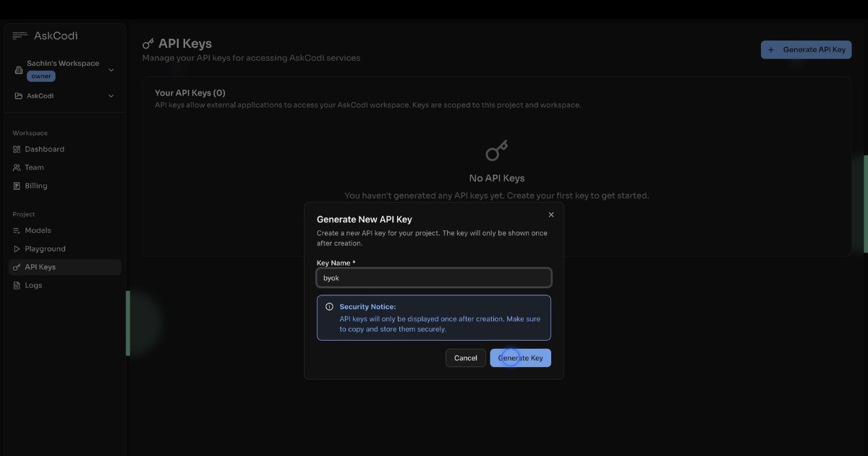Expand the Sachin's Workspace switcher chevron

point(111,70)
